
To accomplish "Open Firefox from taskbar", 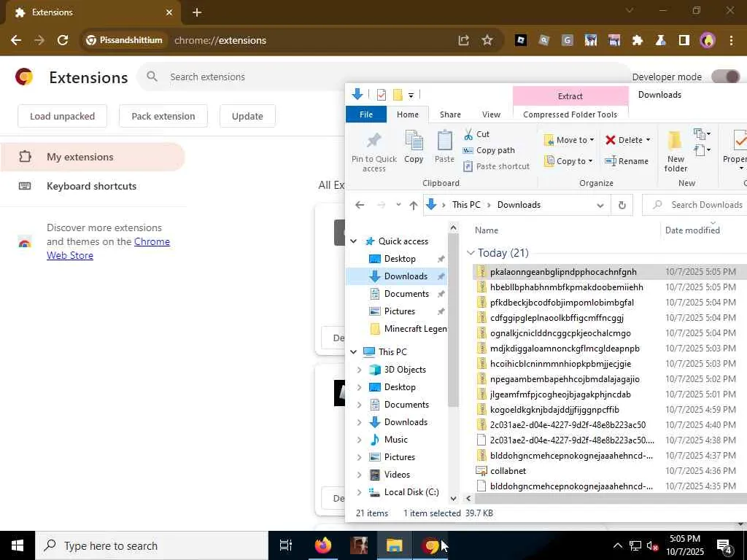I will coord(323,545).
